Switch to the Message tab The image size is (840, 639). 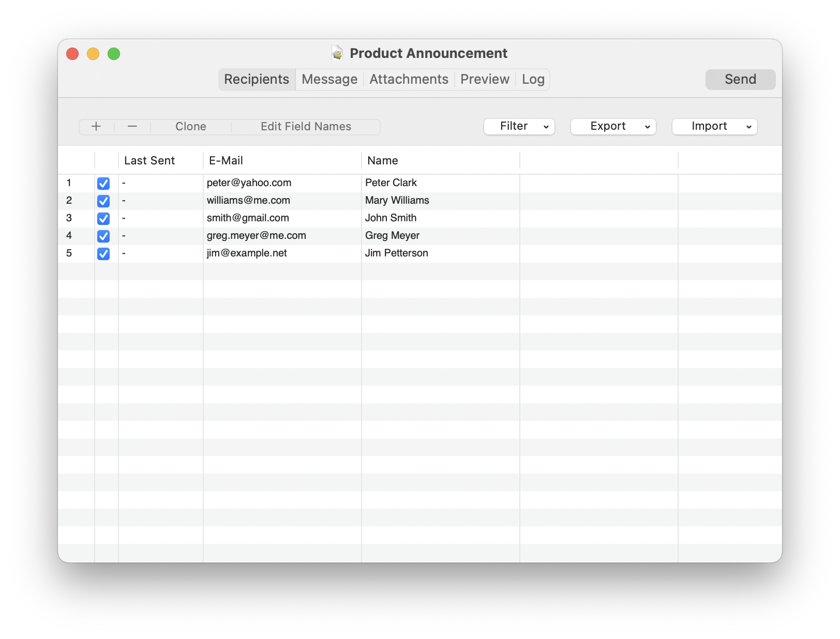pos(329,80)
